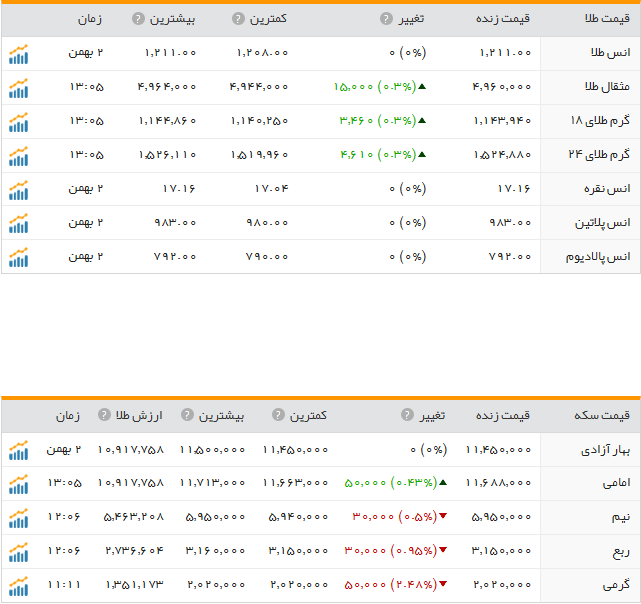Open chart icon for انس نقره row
Screen dimensions: 641x604
[x=18, y=190]
